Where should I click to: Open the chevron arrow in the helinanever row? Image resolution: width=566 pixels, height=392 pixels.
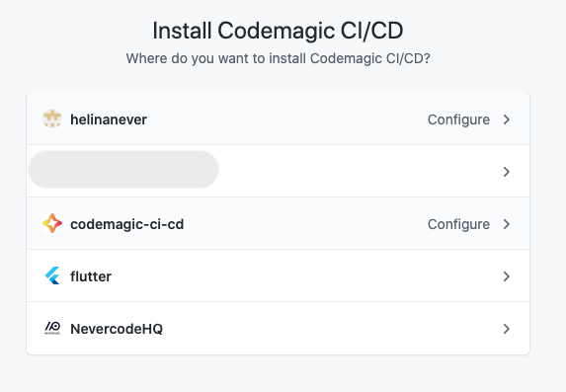click(507, 119)
